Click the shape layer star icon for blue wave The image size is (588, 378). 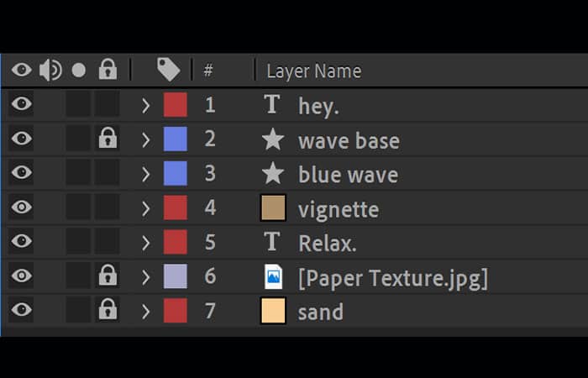tap(273, 173)
